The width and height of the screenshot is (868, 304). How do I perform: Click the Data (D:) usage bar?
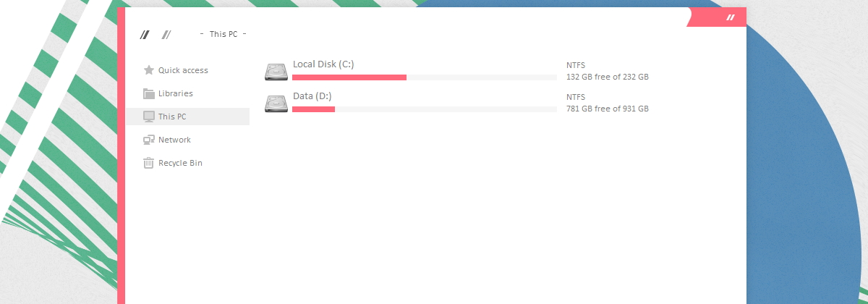(425, 109)
